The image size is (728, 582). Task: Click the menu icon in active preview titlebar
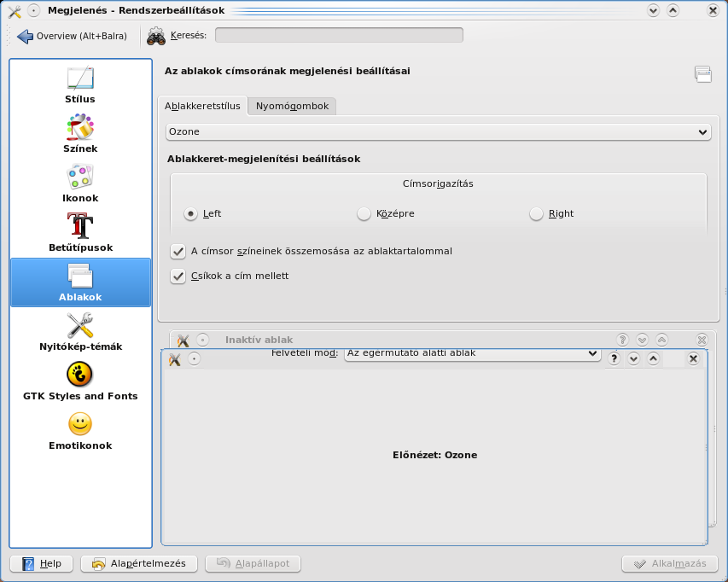point(175,358)
